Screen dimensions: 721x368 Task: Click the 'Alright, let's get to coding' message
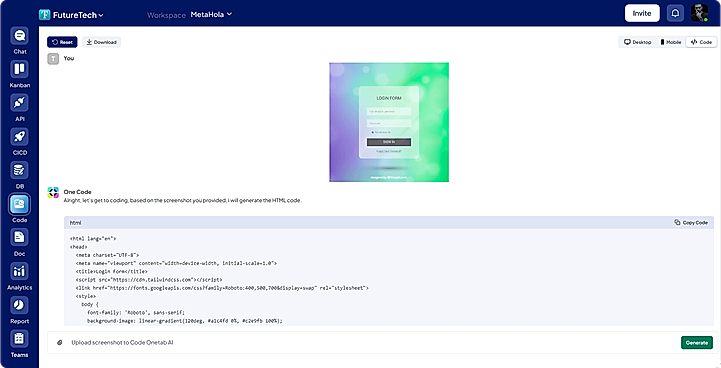point(183,201)
